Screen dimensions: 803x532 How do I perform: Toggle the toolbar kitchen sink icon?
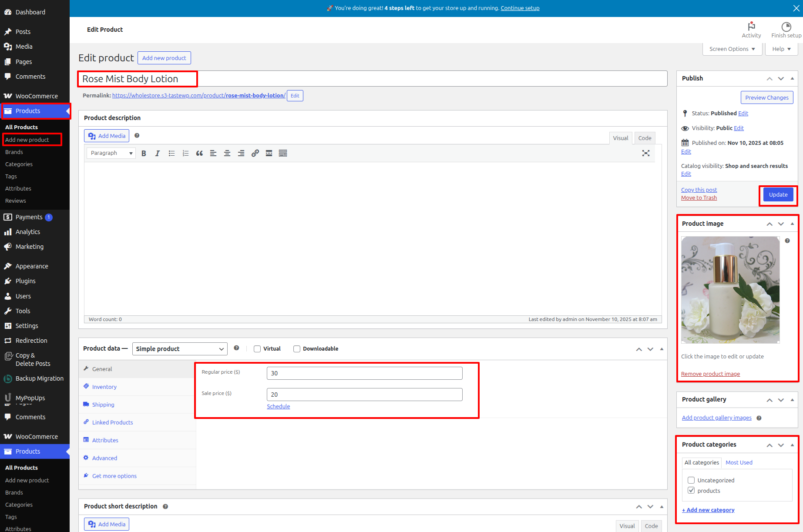pos(283,153)
